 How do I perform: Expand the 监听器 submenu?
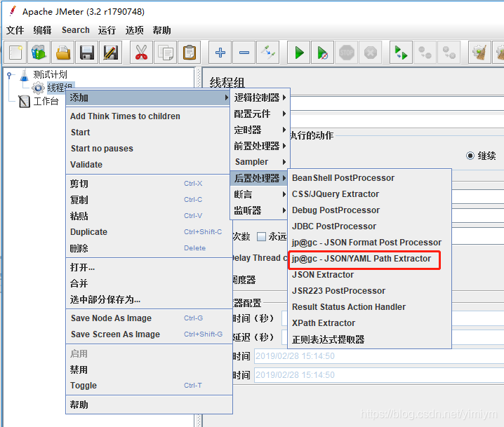260,210
